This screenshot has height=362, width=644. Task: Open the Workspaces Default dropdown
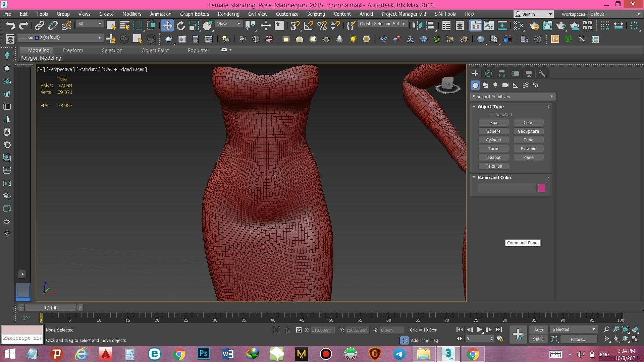(x=615, y=14)
